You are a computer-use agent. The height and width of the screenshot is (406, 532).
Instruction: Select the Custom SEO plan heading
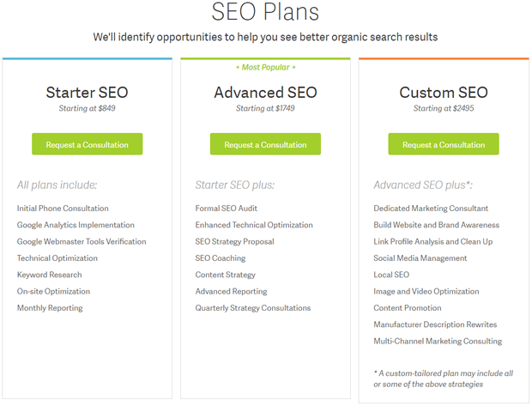[x=444, y=93]
